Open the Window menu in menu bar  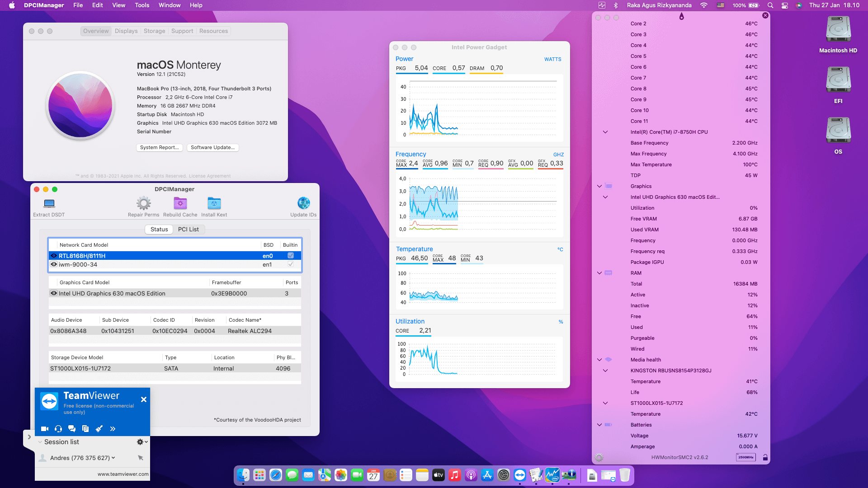tap(170, 5)
